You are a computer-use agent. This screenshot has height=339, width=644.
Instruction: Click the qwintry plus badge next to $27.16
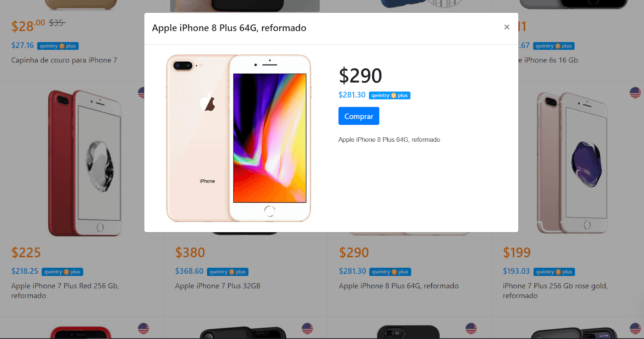[x=58, y=46]
